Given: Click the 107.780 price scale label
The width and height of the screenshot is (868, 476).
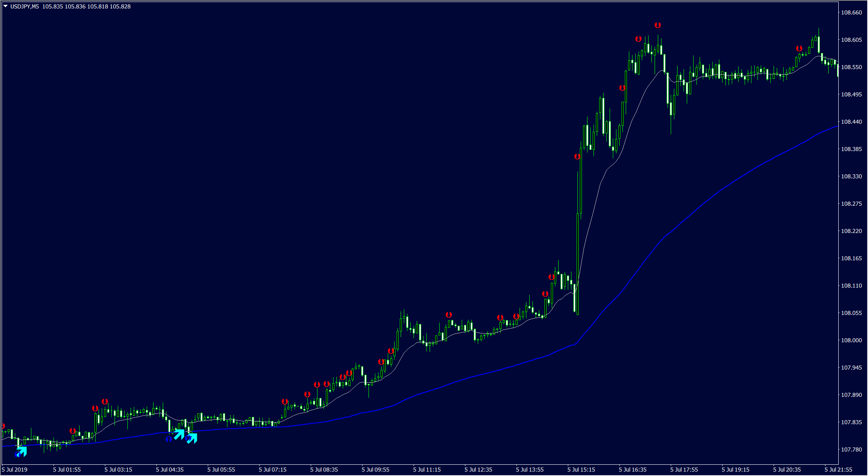Looking at the screenshot, I should point(852,449).
